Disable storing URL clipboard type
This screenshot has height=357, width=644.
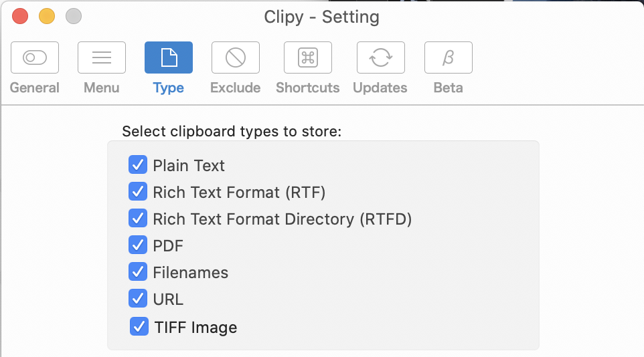point(138,299)
